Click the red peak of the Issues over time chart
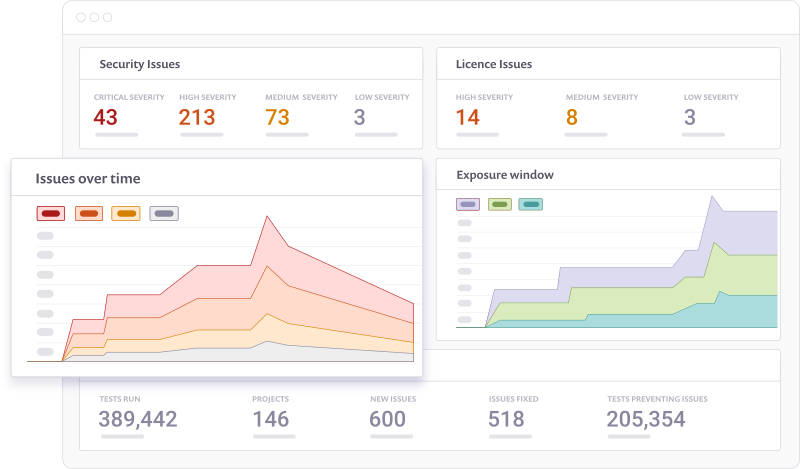Viewport: 800px width, 469px height. (x=267, y=217)
